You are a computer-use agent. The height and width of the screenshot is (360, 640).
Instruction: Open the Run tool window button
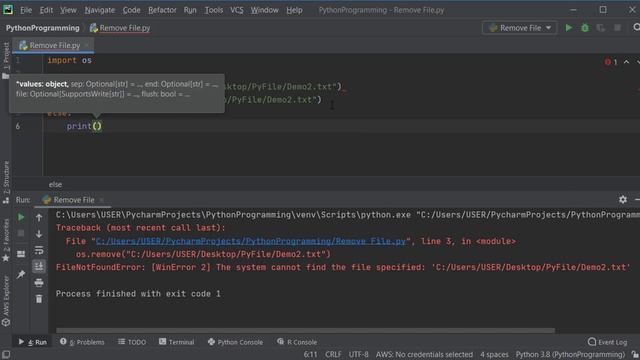click(x=33, y=342)
